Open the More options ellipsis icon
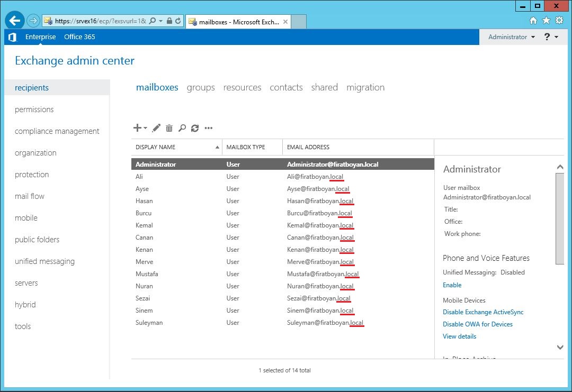Screen dimensions: 572x392 click(209, 128)
